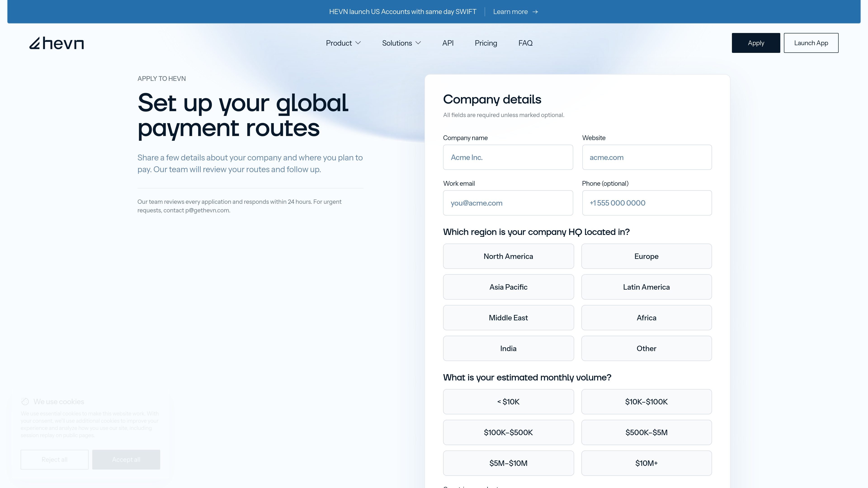Click the 'Company details' heading
868x488 pixels.
pyautogui.click(x=492, y=99)
